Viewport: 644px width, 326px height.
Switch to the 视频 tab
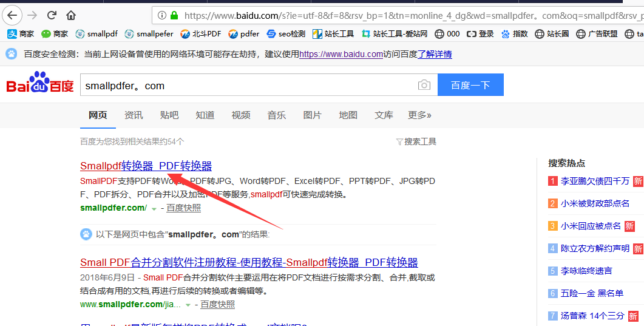[x=241, y=115]
